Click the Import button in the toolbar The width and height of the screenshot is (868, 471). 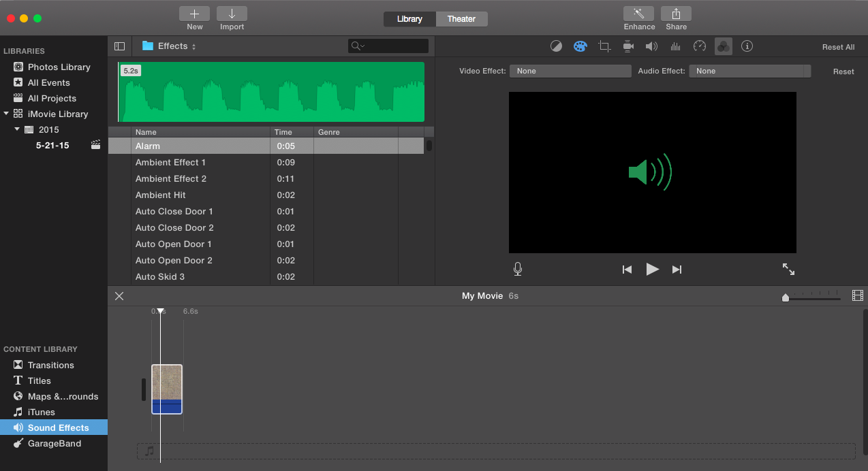[x=232, y=14]
